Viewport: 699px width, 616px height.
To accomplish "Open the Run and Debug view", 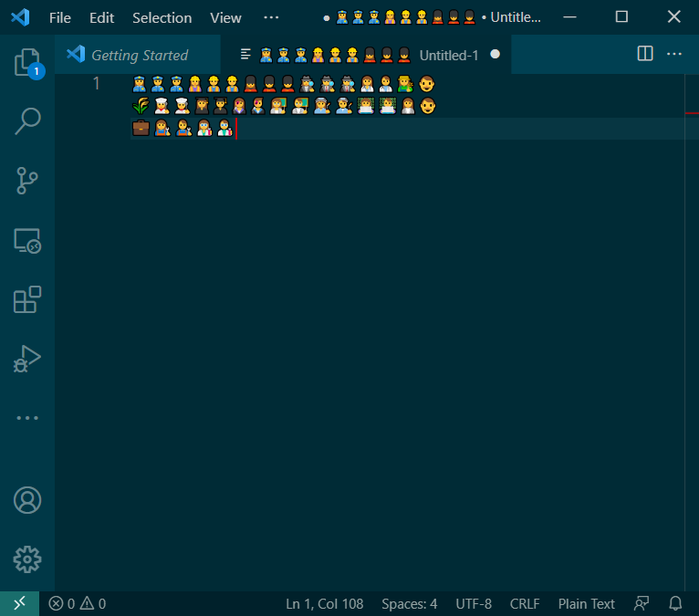I will (x=27, y=359).
